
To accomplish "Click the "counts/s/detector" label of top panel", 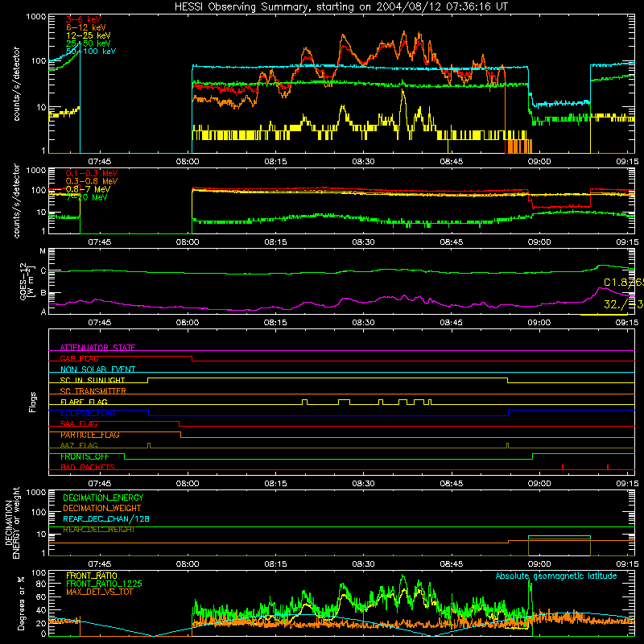I will (x=16, y=84).
